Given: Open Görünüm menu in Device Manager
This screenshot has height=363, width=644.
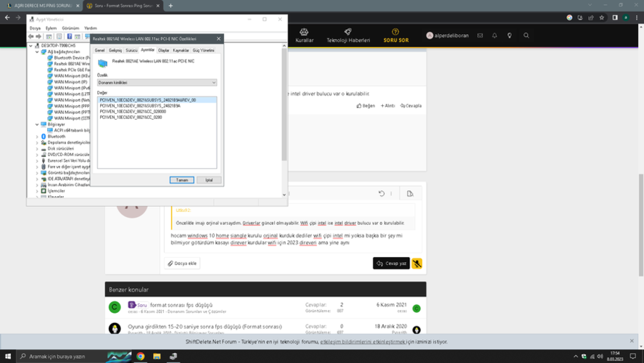Looking at the screenshot, I should coord(70,28).
